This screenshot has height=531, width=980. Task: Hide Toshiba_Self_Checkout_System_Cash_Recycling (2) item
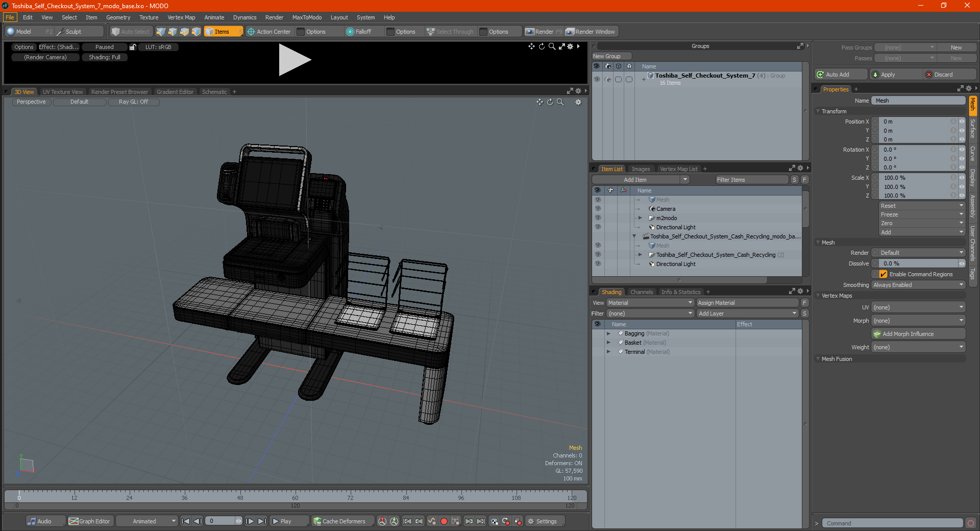[x=598, y=255]
